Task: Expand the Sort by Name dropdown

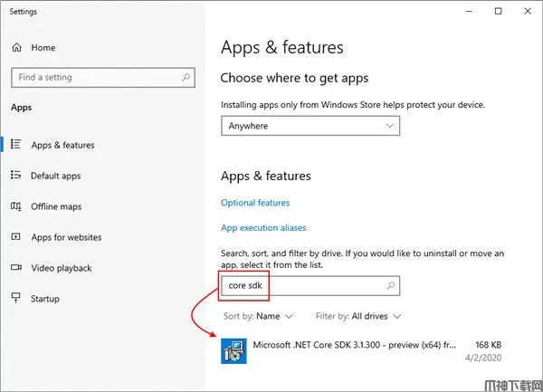Action: coord(258,317)
